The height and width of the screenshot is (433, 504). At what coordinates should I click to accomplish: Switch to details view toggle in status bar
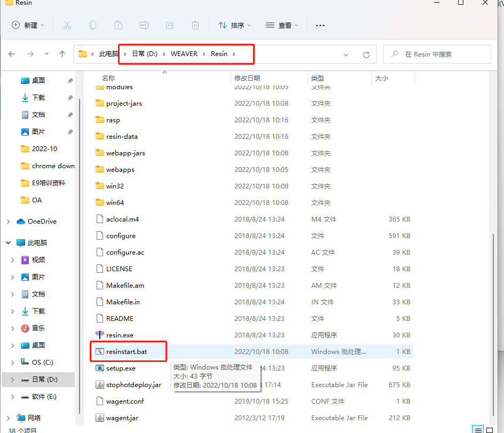478,430
